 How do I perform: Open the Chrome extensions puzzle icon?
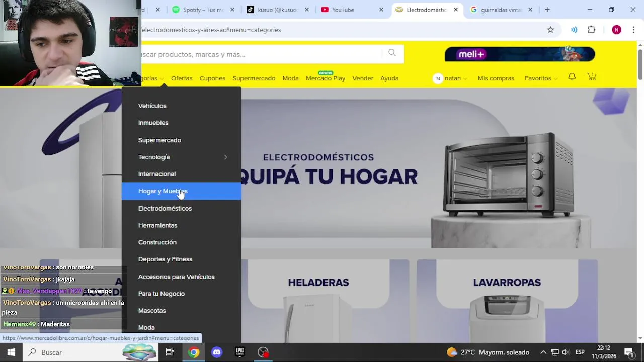pos(592,30)
